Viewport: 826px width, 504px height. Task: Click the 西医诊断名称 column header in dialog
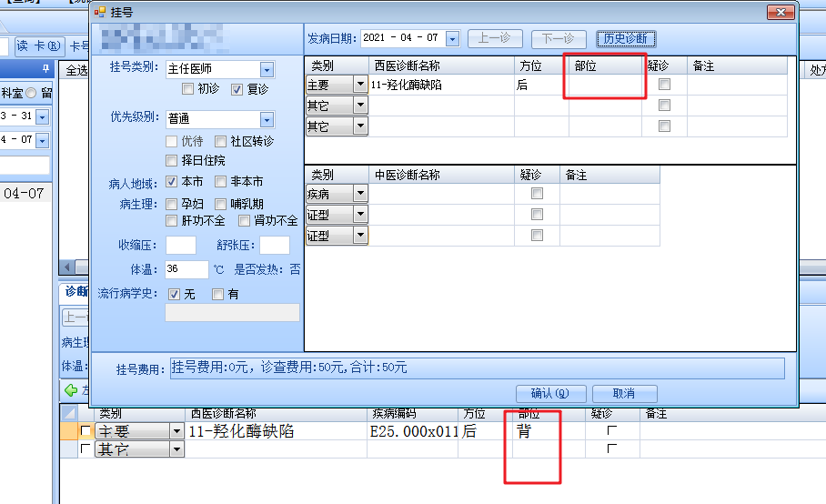441,66
